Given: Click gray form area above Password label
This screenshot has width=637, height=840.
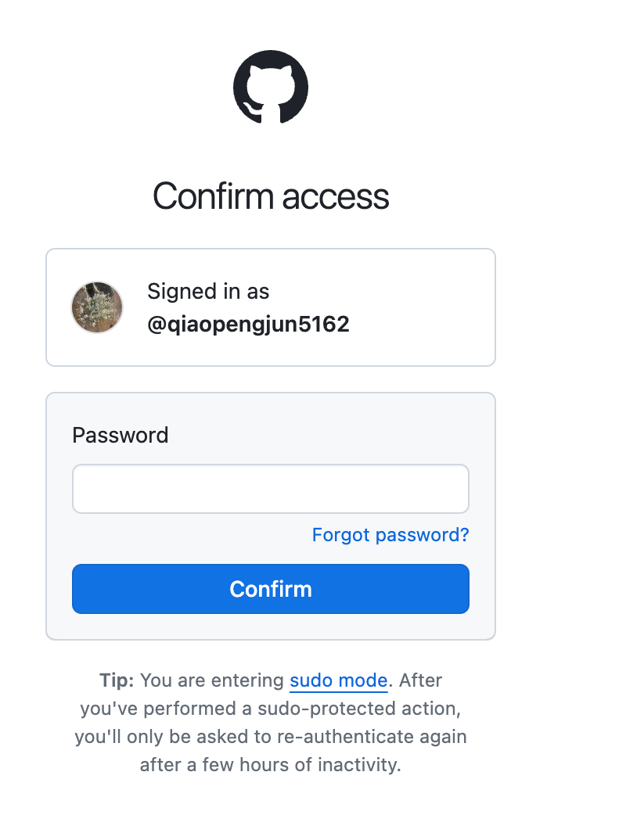Looking at the screenshot, I should coord(271,408).
